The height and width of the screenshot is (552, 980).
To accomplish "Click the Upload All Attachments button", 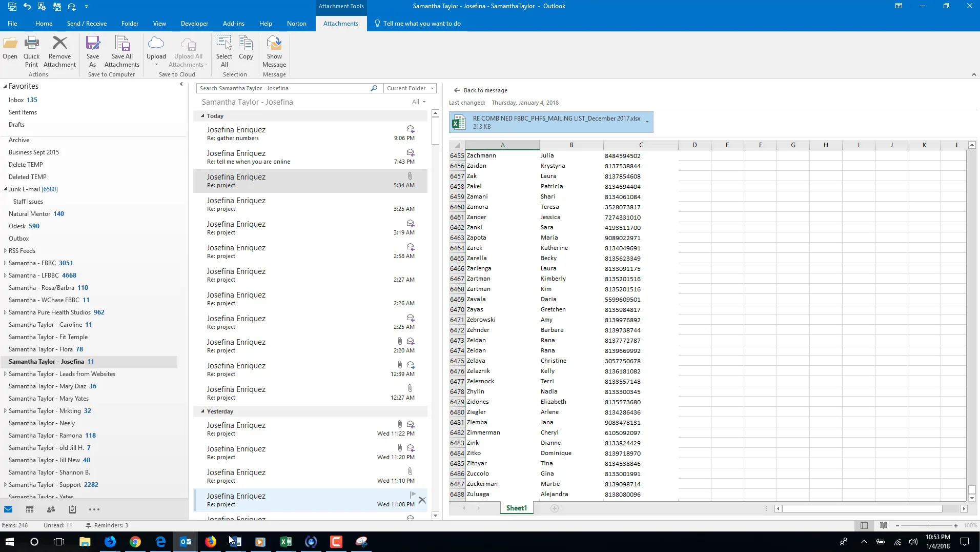I will pyautogui.click(x=188, y=51).
